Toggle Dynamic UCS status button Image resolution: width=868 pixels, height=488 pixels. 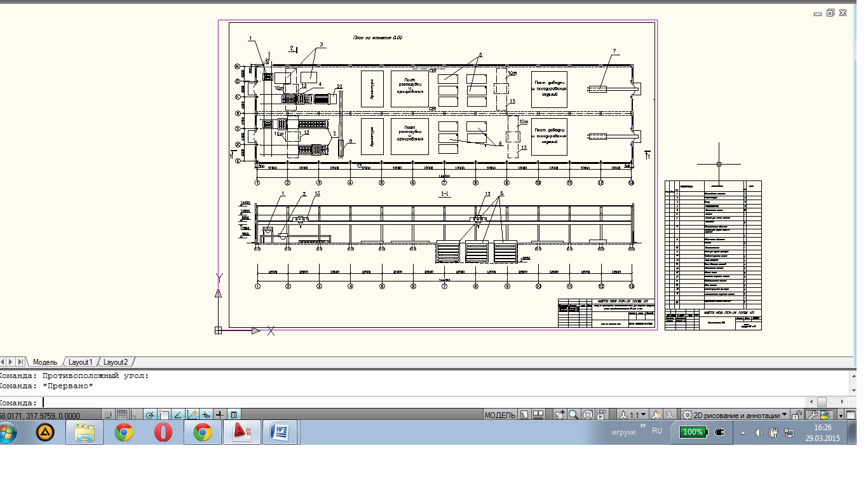pos(192,415)
